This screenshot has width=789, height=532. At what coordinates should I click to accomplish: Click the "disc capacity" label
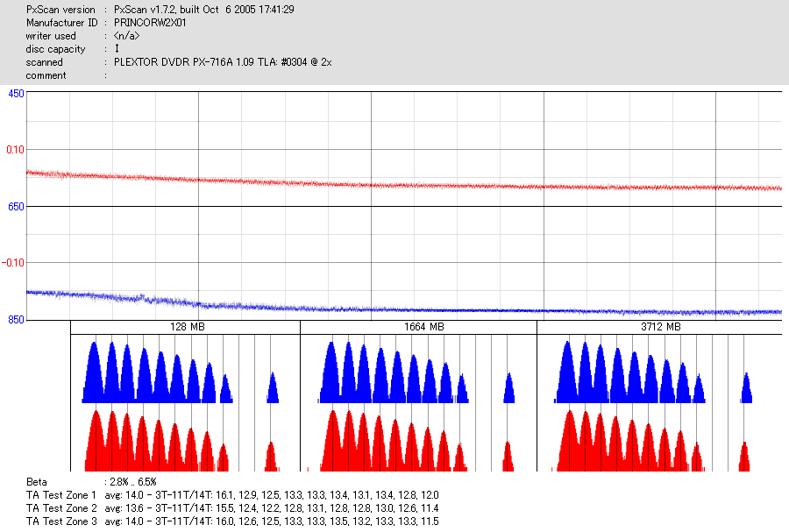(55, 49)
